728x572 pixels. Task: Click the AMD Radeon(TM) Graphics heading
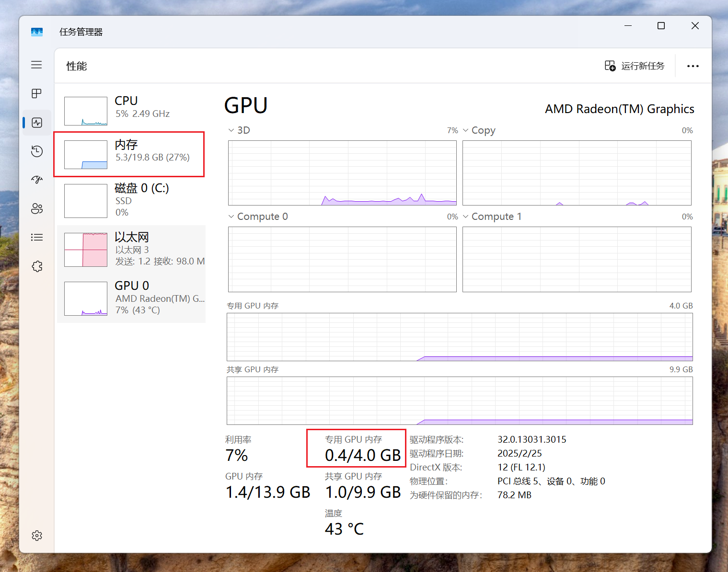pyautogui.click(x=620, y=109)
